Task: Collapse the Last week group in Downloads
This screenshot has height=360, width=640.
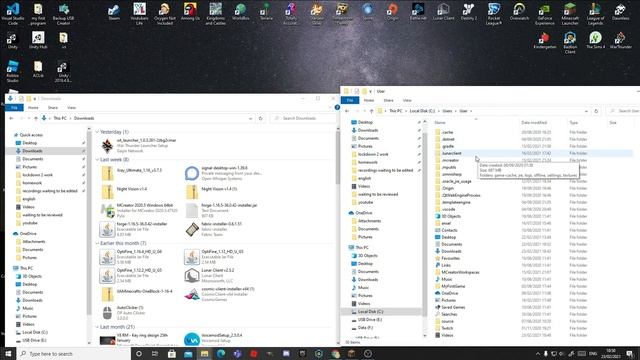Action: pyautogui.click(x=97, y=160)
